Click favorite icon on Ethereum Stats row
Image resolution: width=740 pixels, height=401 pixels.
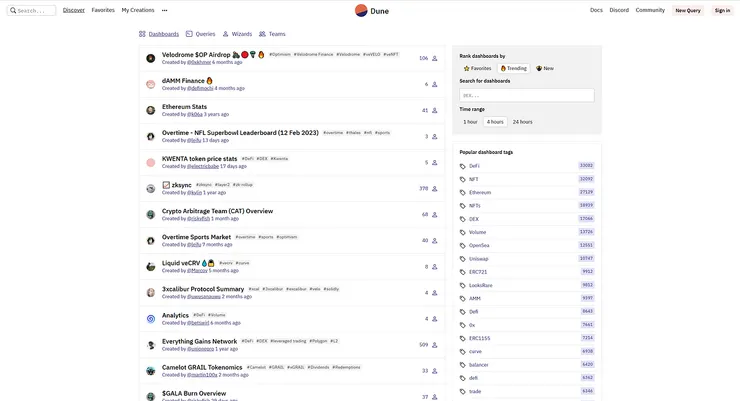[435, 110]
